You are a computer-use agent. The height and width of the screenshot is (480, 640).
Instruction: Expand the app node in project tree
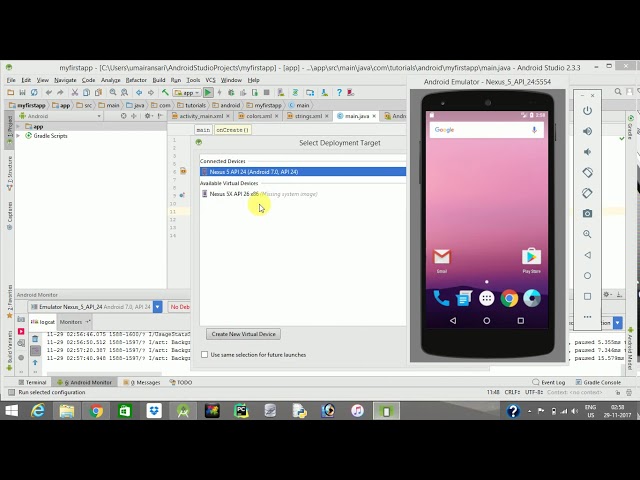coord(18,127)
